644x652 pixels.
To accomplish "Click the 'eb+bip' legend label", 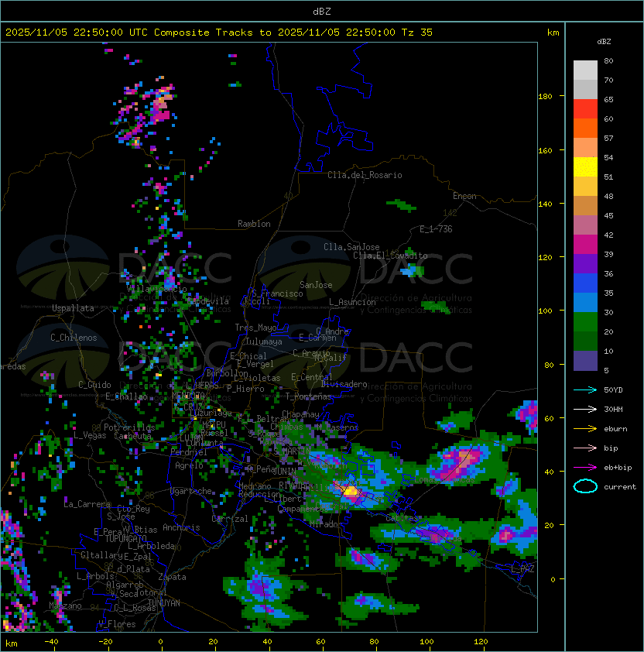I will 618,468.
